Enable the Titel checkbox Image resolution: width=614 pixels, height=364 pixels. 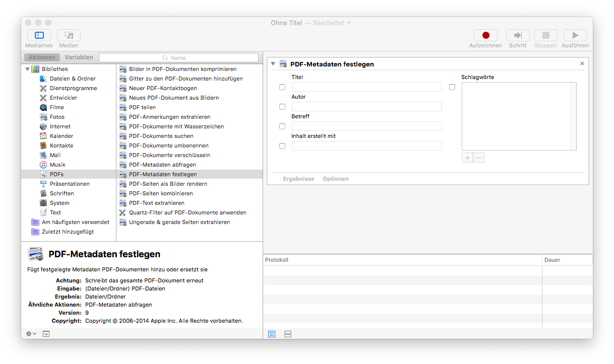point(282,87)
